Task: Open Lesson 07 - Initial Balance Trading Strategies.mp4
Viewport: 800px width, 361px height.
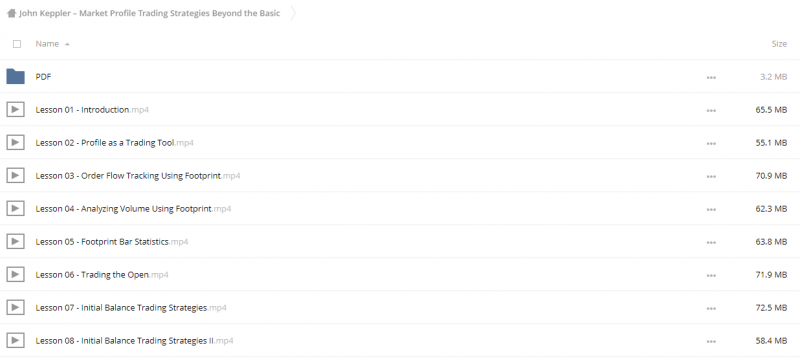Action: point(131,307)
